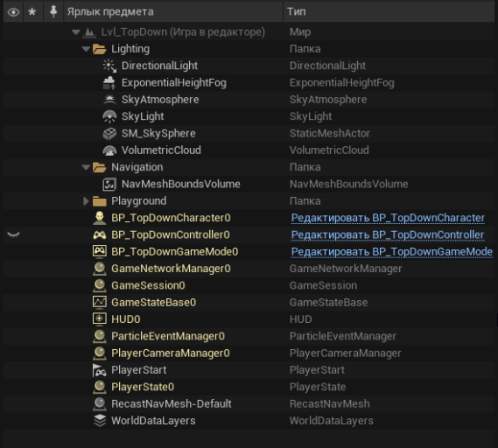Click the Lvl_TopDown world icon
498x448 pixels.
(x=89, y=32)
